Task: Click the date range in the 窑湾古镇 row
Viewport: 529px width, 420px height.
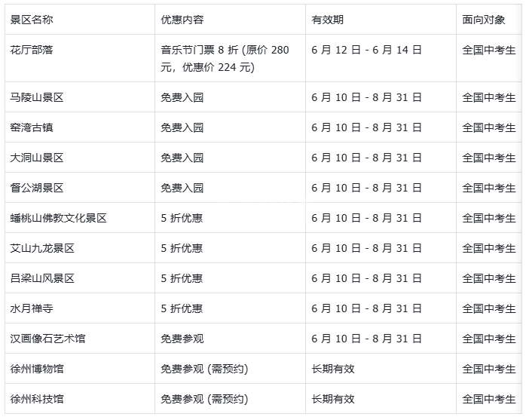Action: [x=366, y=127]
